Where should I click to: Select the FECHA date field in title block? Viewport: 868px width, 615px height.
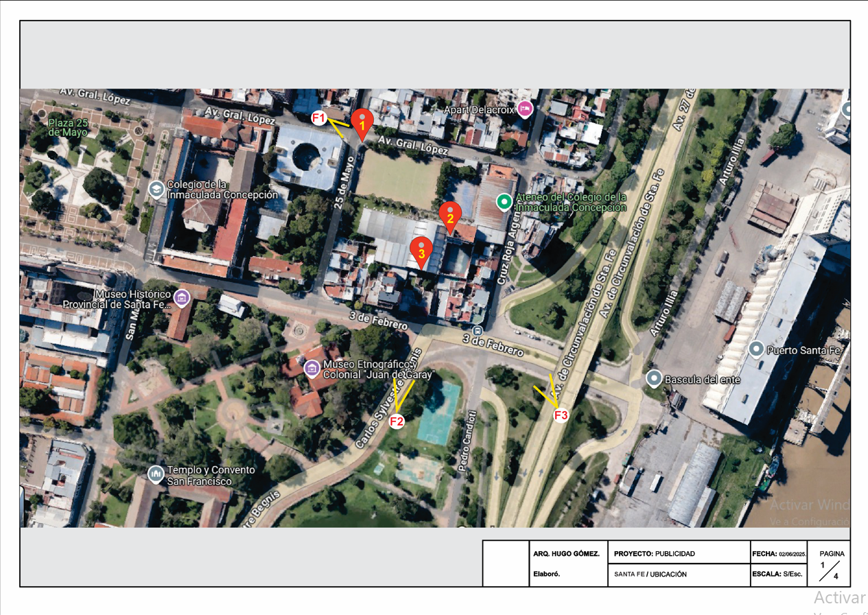[x=779, y=553]
